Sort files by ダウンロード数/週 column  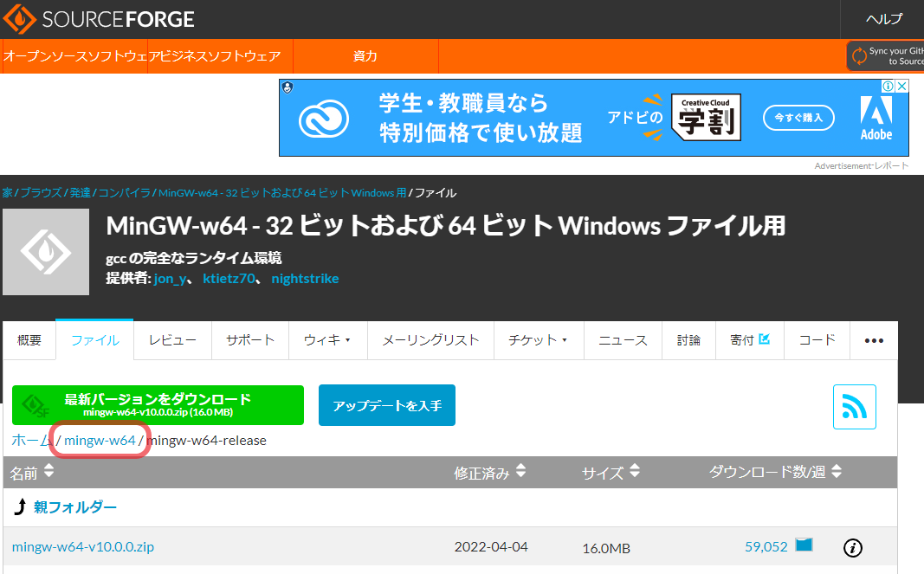[x=775, y=472]
